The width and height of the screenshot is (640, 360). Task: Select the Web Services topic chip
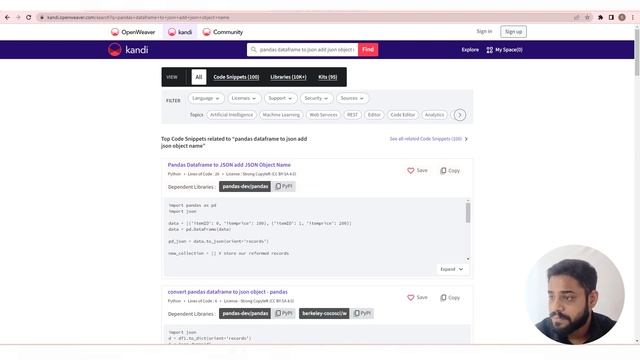323,115
